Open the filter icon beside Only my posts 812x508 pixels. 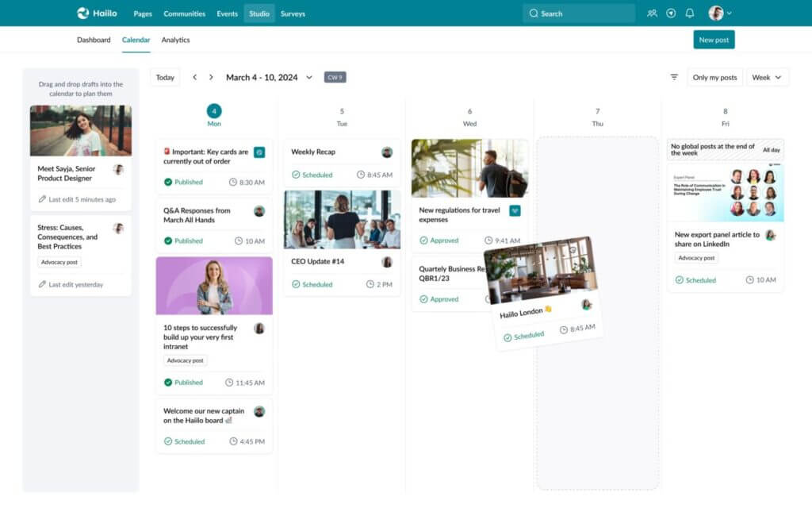pyautogui.click(x=674, y=77)
